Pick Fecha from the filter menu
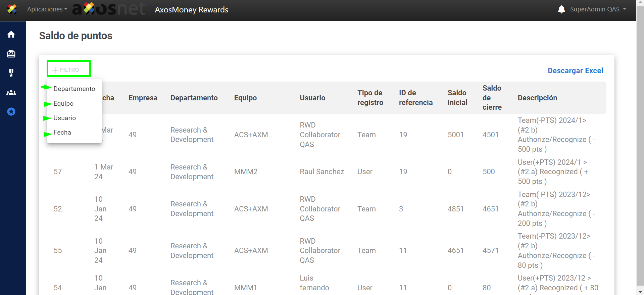This screenshot has height=295, width=644. click(x=62, y=132)
